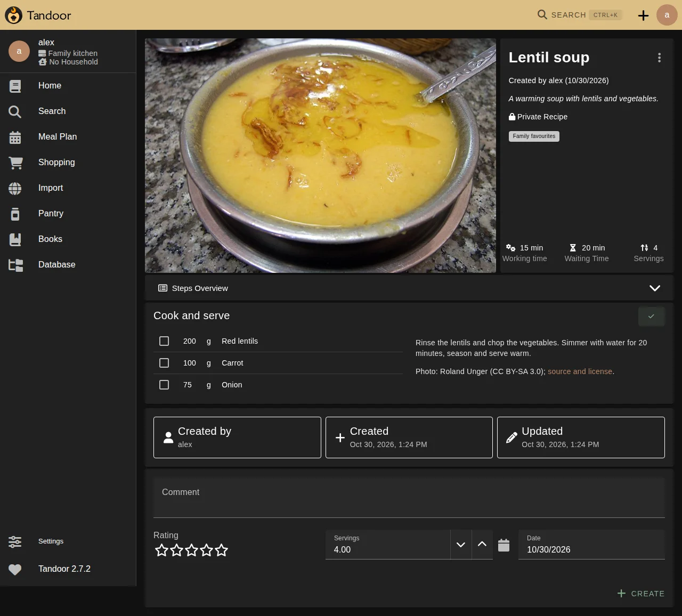The width and height of the screenshot is (682, 616).
Task: Open Meal Plan from the sidebar
Action: click(x=68, y=137)
